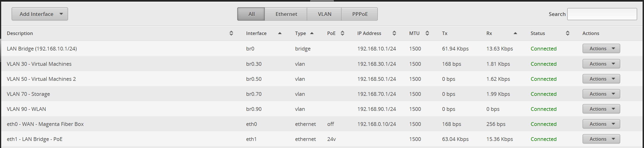Image resolution: width=644 pixels, height=148 pixels.
Task: Sort the list by IP Address
Action: click(x=394, y=33)
